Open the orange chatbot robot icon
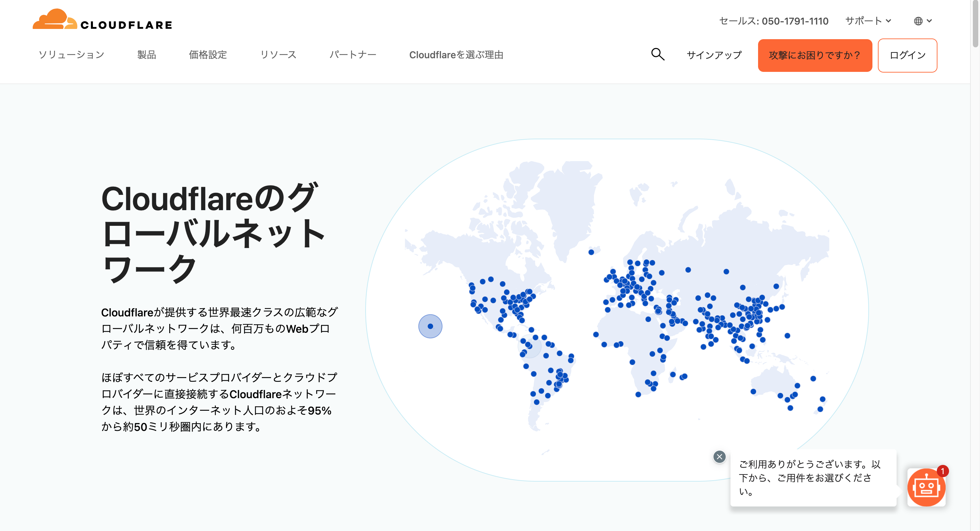The width and height of the screenshot is (980, 531). (x=926, y=487)
